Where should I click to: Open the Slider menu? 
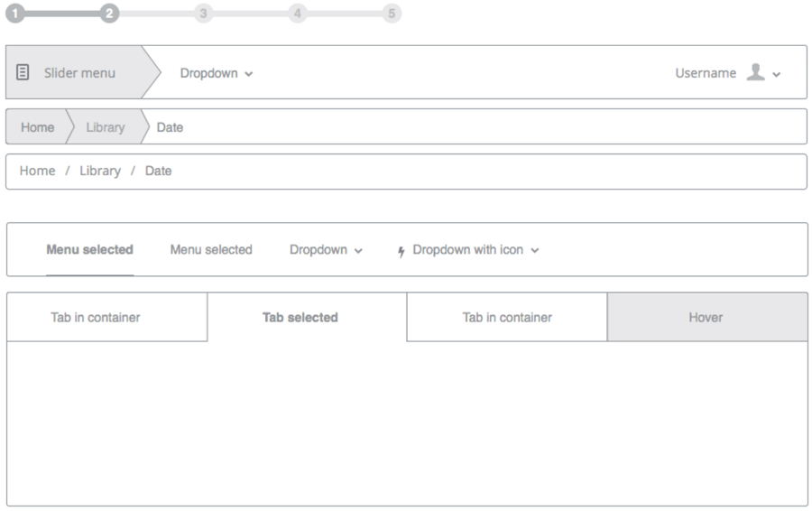point(79,73)
